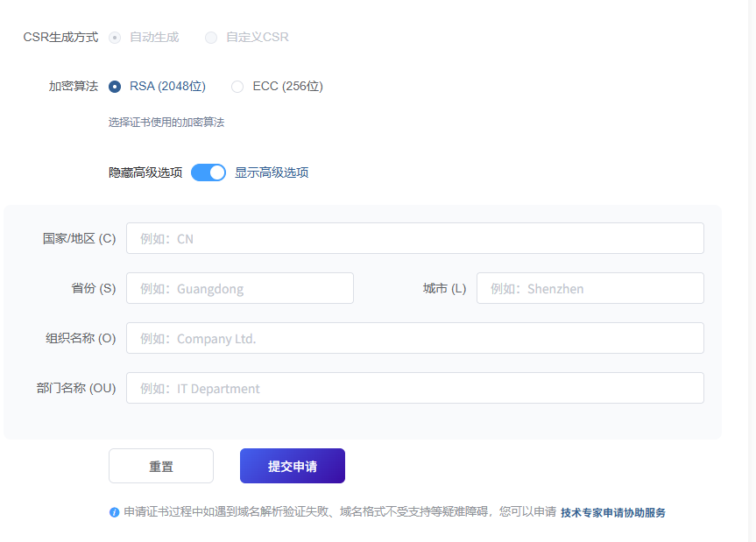Submit with the 提交申请 button

(x=293, y=466)
